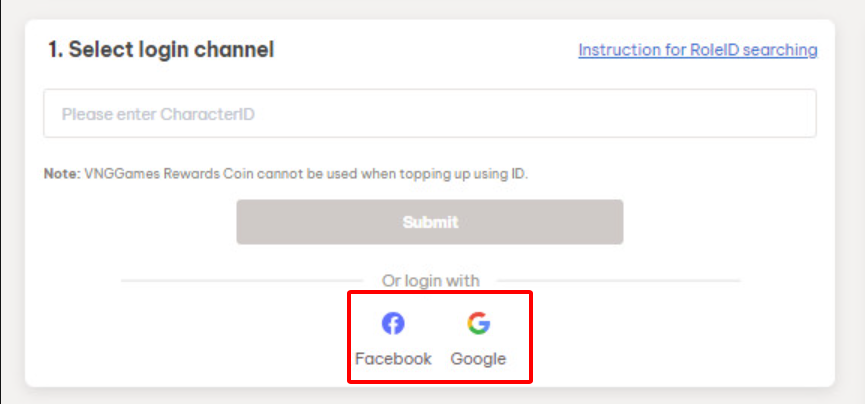Image resolution: width=865 pixels, height=404 pixels.
Task: Click the Facebook logo icon
Action: click(x=393, y=324)
